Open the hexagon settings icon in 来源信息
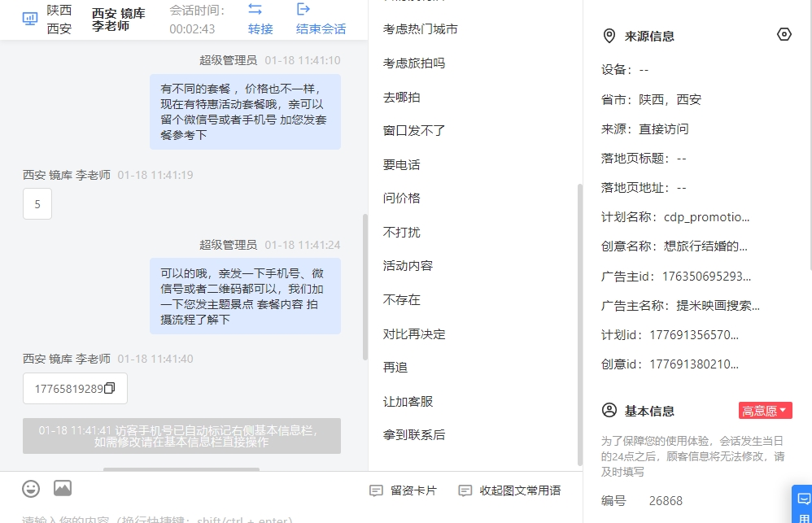Image resolution: width=812 pixels, height=523 pixels. pos(784,34)
